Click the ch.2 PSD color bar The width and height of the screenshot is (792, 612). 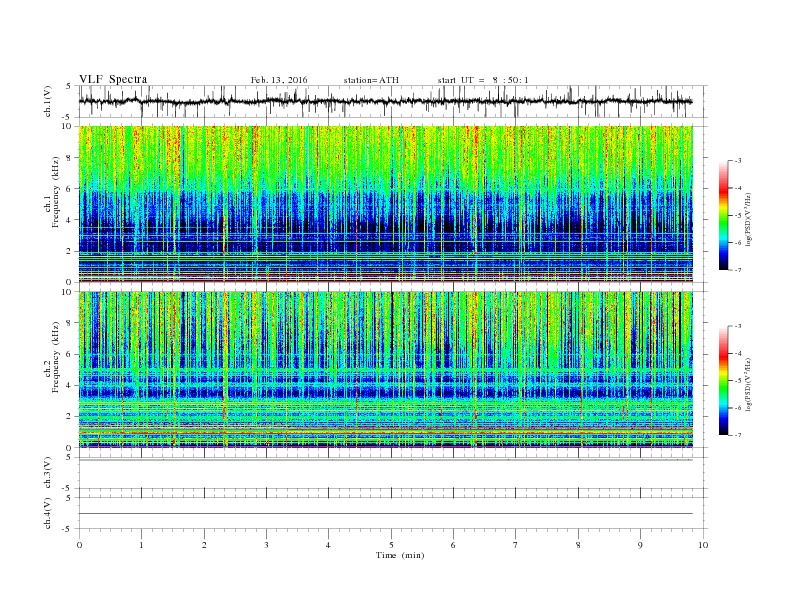coord(723,380)
